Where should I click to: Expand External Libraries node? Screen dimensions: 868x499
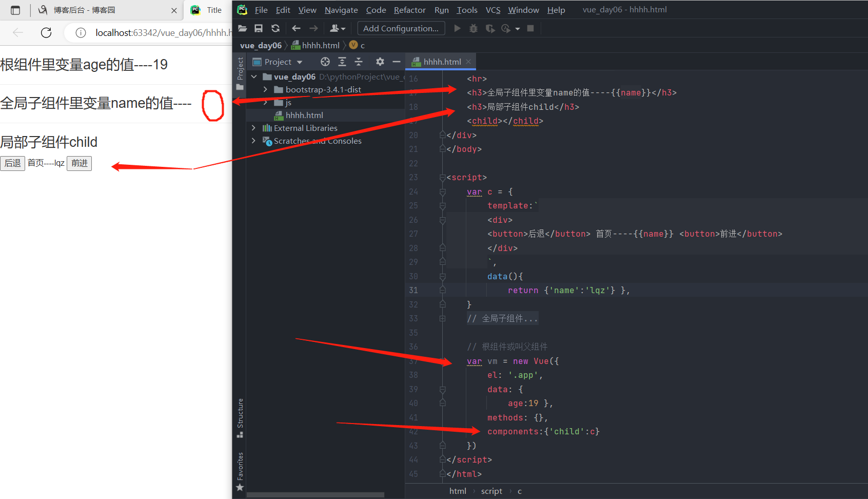253,128
